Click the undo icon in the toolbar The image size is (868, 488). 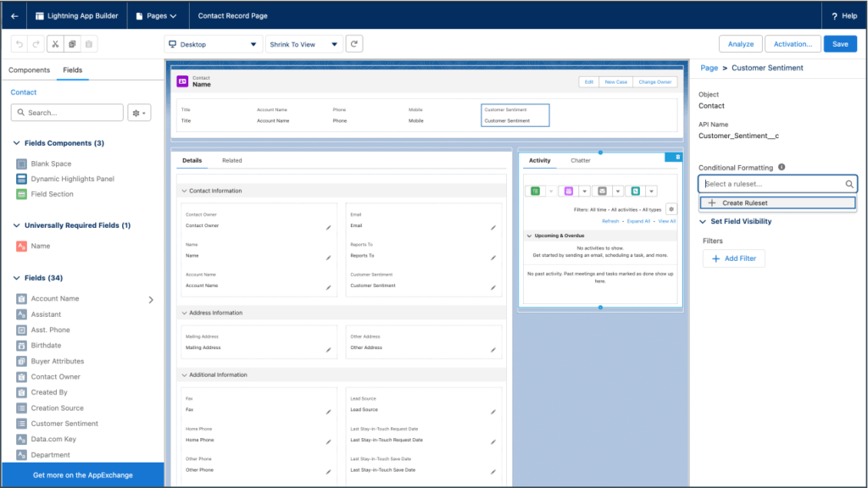pos(19,44)
